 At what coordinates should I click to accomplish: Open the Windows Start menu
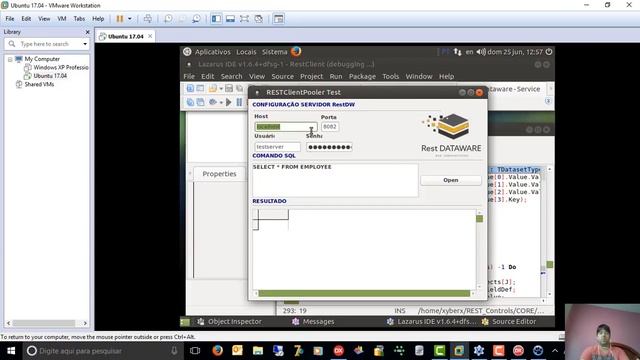click(11, 351)
